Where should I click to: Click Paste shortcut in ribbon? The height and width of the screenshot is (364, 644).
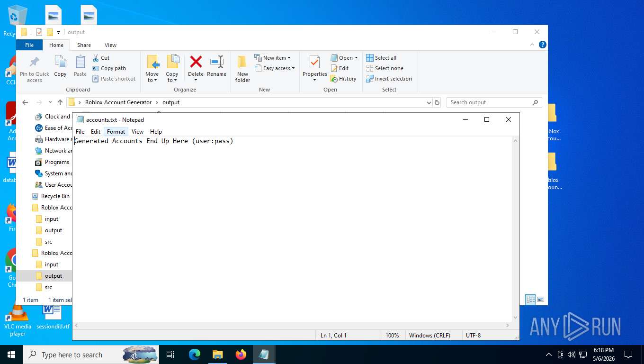pyautogui.click(x=114, y=79)
